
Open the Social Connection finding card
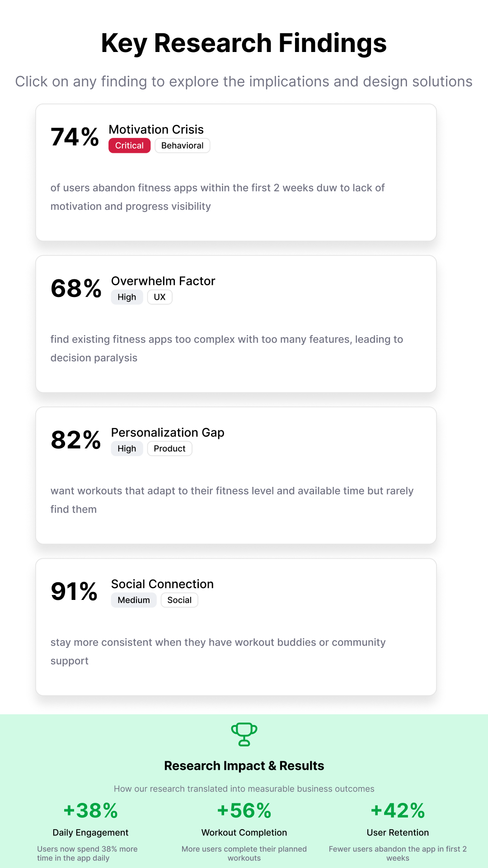pyautogui.click(x=236, y=627)
